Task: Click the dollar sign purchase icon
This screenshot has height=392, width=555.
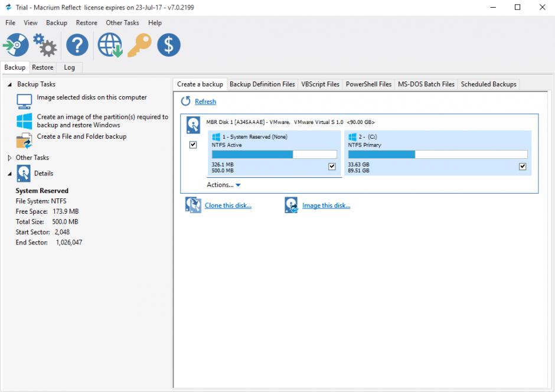Action: coord(168,45)
